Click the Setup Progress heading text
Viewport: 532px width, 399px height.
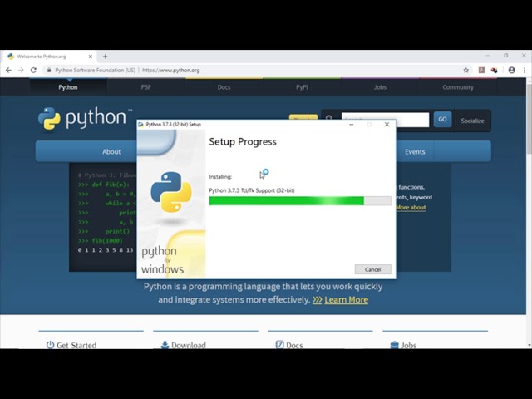(243, 142)
